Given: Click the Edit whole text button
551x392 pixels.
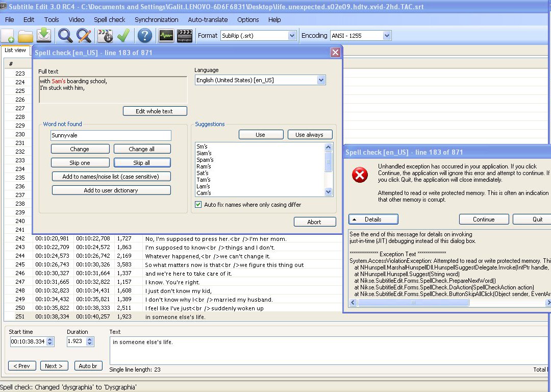Looking at the screenshot, I should tap(155, 111).
